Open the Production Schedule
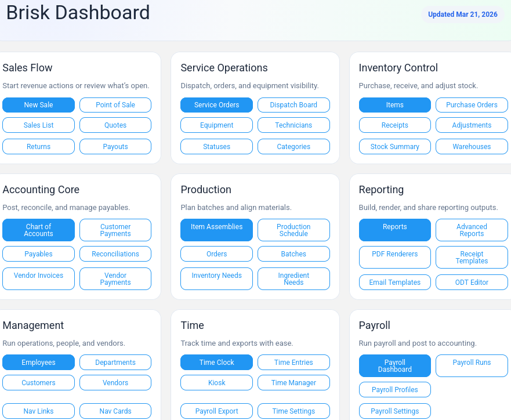 pyautogui.click(x=293, y=230)
